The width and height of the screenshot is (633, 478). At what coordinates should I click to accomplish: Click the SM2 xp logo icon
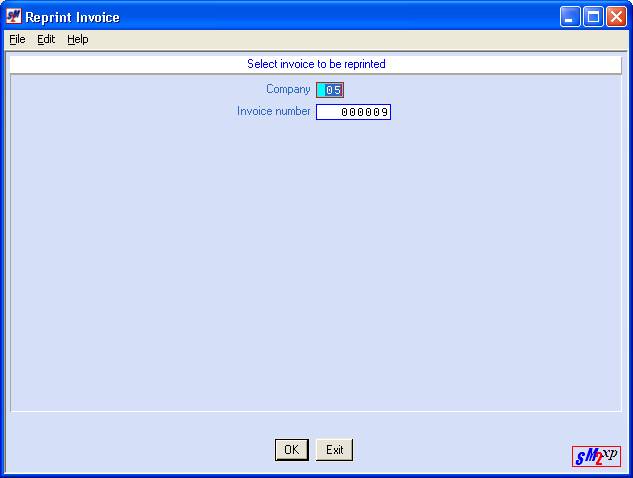596,456
